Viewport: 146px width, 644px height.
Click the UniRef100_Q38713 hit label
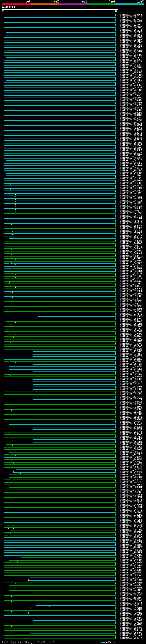pos(131,60)
